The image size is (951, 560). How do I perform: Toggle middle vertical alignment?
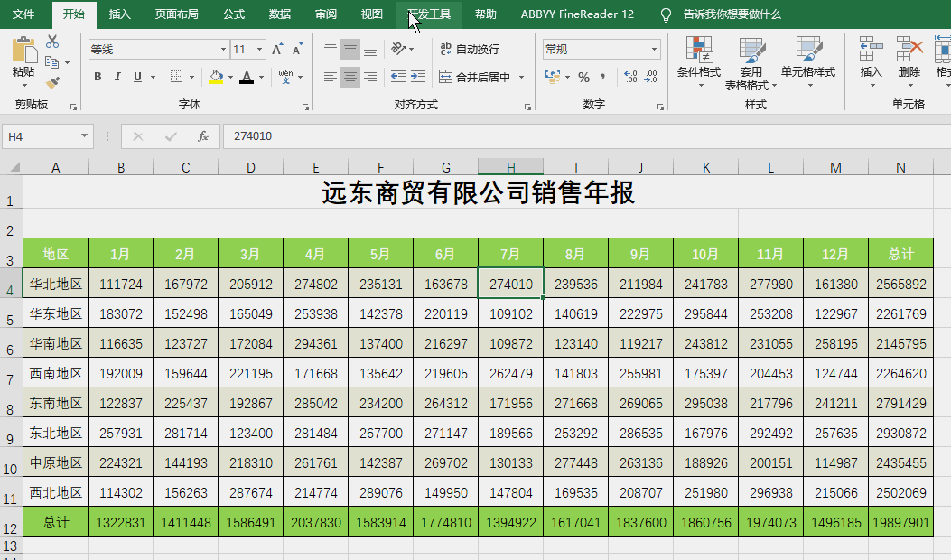pos(350,49)
